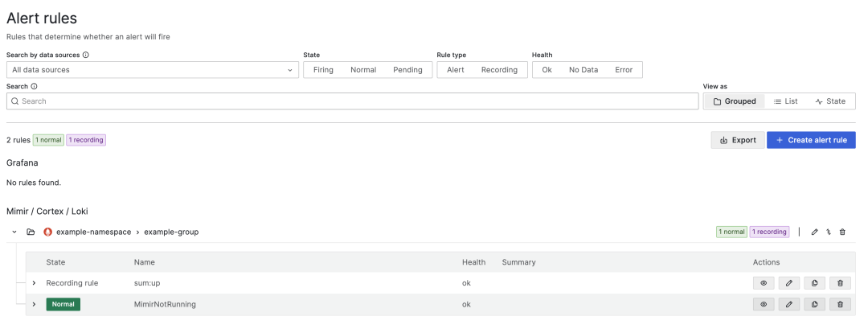
Task: View the MimirNotRunning rule details
Action: point(764,304)
